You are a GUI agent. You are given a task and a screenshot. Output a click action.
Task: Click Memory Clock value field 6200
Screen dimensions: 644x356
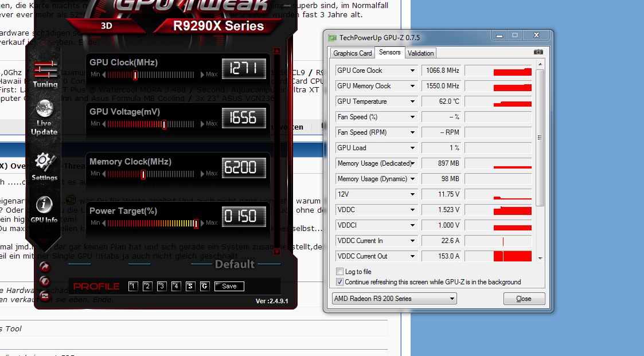pos(244,167)
